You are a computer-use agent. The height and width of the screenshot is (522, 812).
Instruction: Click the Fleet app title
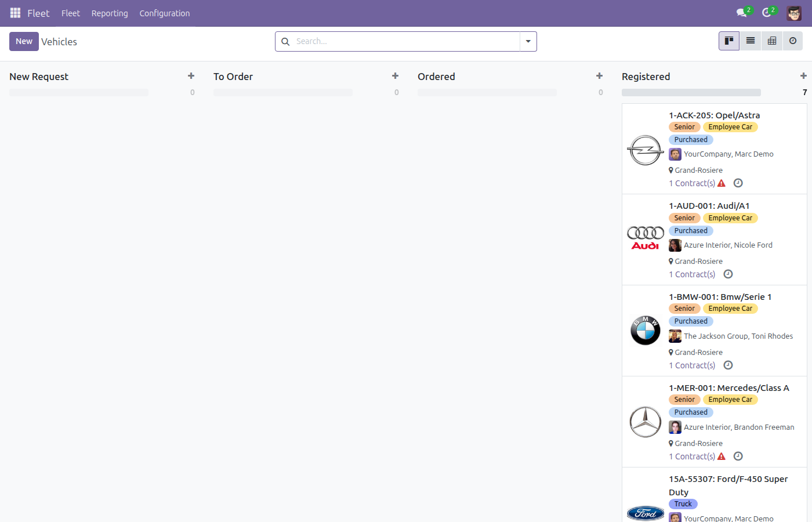coord(38,13)
